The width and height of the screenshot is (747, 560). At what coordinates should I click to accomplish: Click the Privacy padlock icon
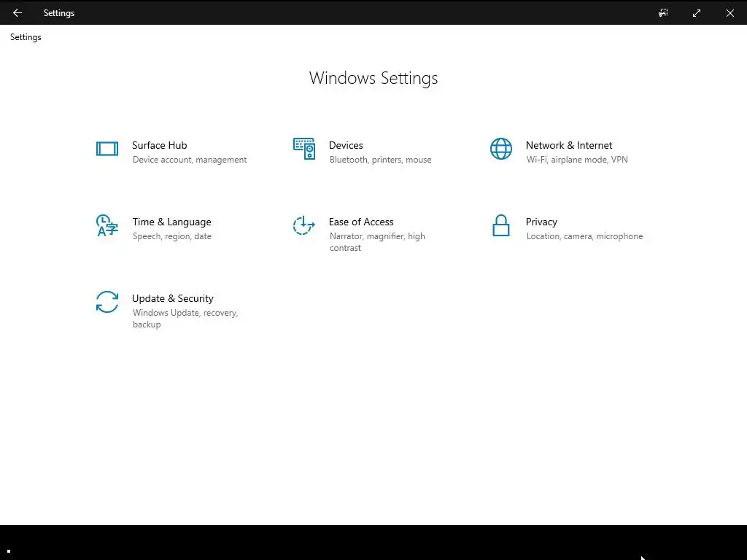point(501,225)
